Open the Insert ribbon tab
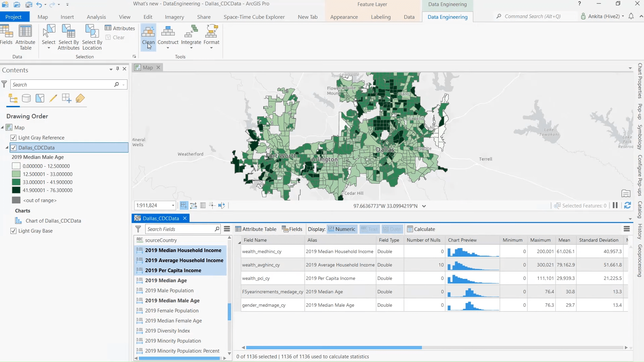The image size is (644, 362). point(67,17)
